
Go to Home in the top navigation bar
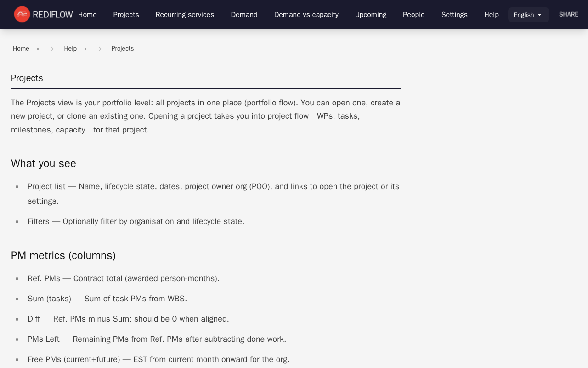point(87,15)
